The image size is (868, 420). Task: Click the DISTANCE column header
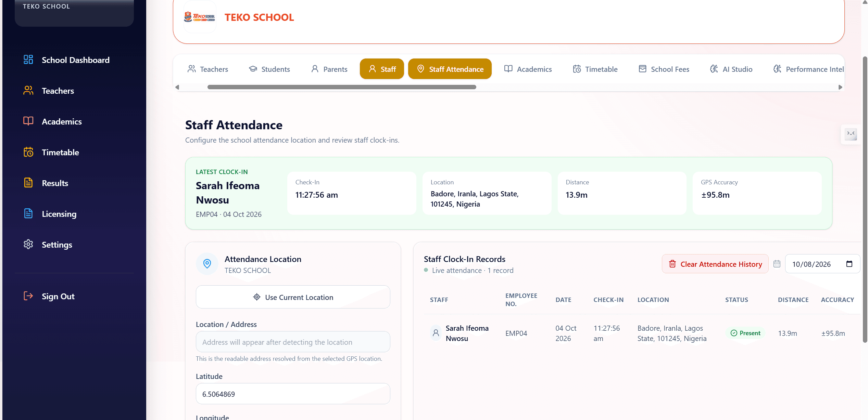point(793,300)
